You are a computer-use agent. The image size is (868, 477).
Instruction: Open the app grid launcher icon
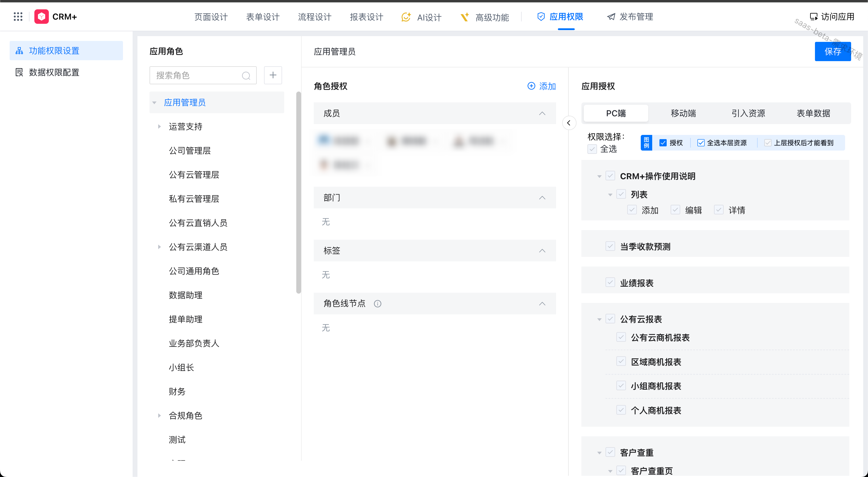18,17
